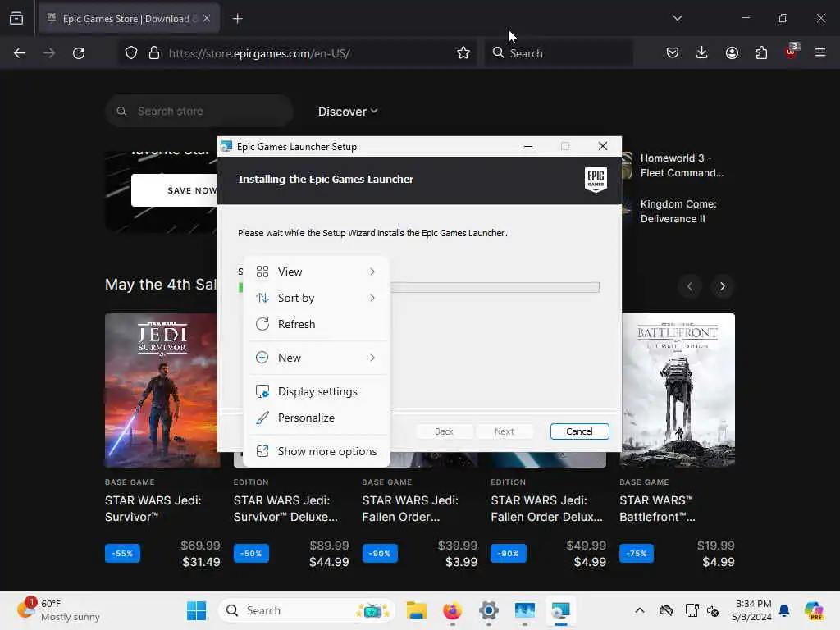Open a new browser tab
This screenshot has height=630, width=840.
pos(237,19)
